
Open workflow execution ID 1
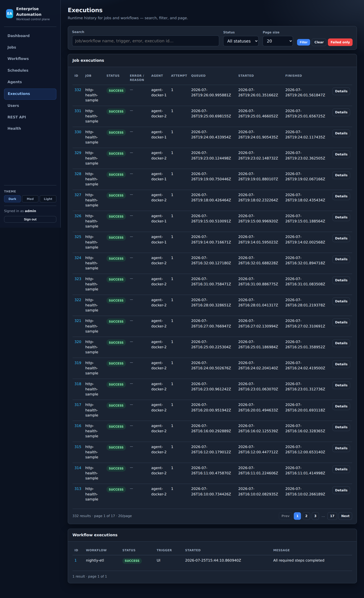point(75,560)
